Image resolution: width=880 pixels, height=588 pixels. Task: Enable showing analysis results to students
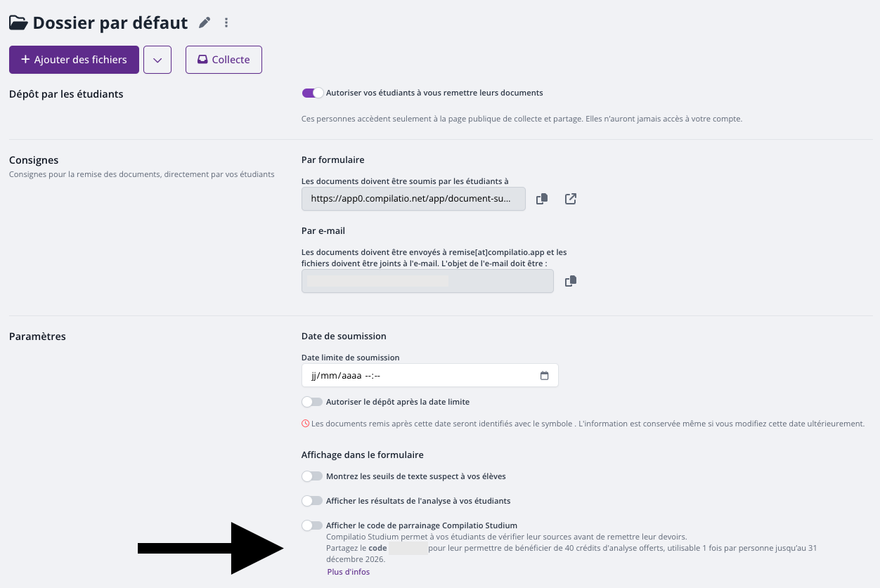click(312, 501)
